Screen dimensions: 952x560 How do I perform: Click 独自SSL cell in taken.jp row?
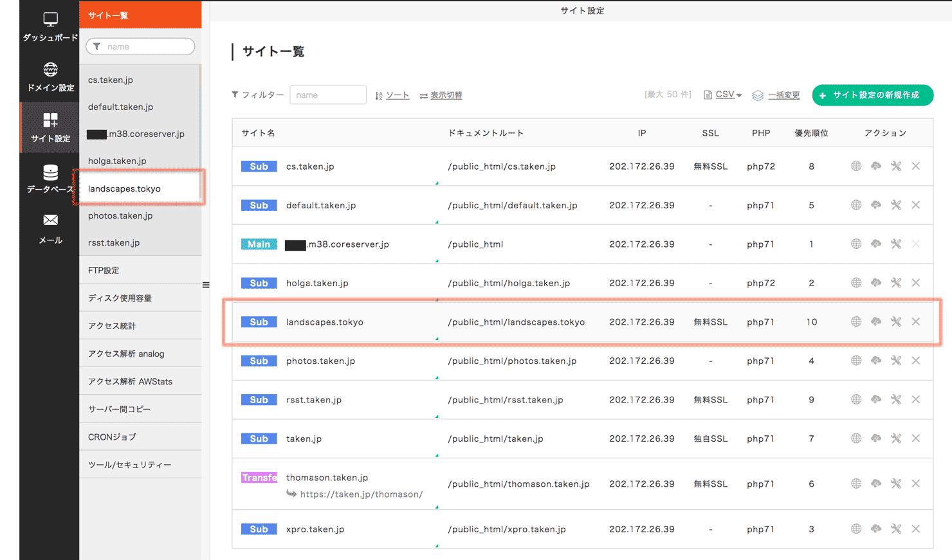(710, 438)
